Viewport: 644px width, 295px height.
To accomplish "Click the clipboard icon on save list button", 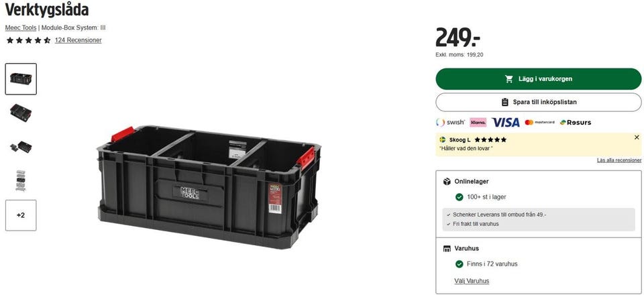I will click(505, 102).
